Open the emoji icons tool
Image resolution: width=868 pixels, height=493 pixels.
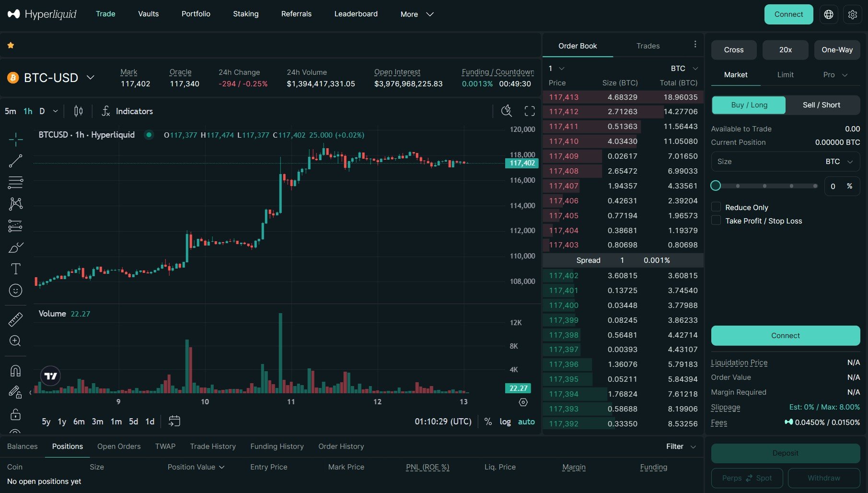(x=15, y=290)
